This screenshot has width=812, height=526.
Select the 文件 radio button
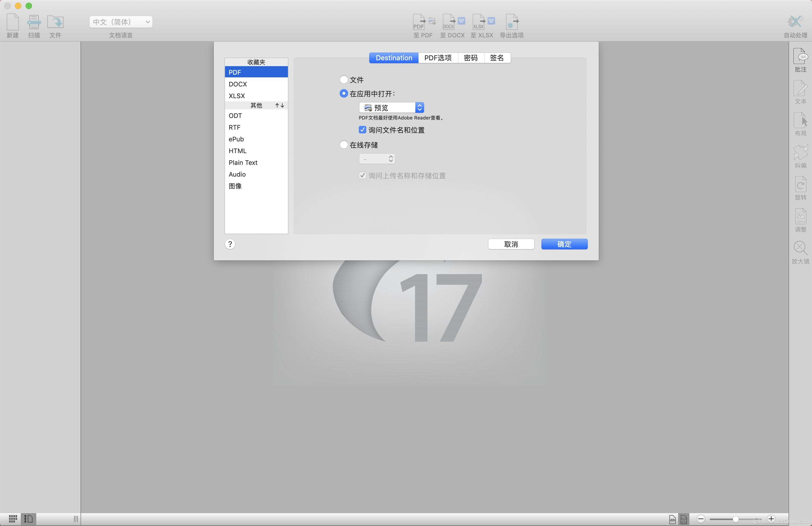click(x=344, y=79)
